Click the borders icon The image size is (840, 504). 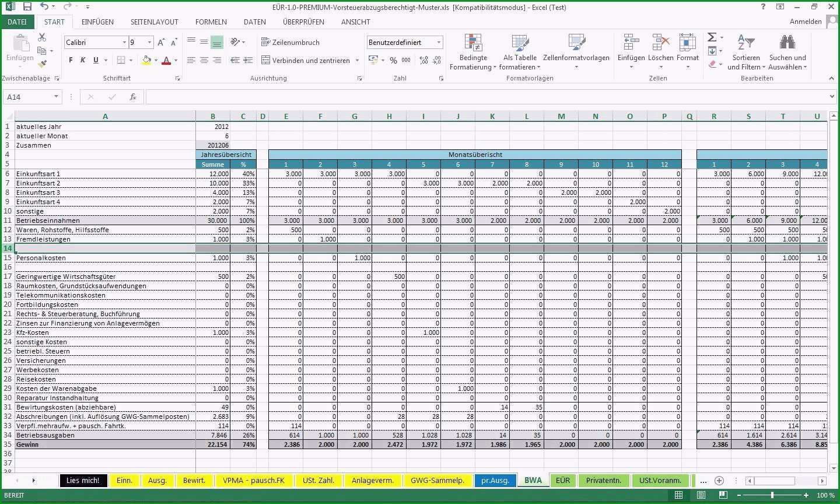coord(121,60)
